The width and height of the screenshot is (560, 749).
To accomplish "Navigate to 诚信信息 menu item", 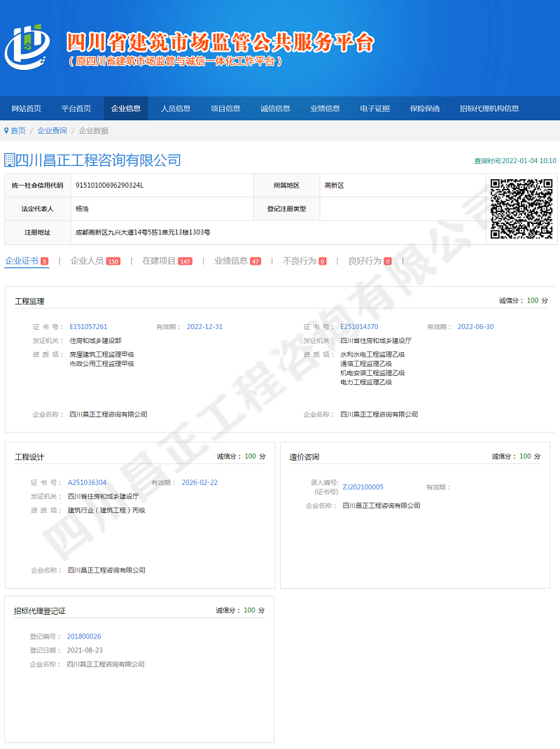I will tap(275, 108).
